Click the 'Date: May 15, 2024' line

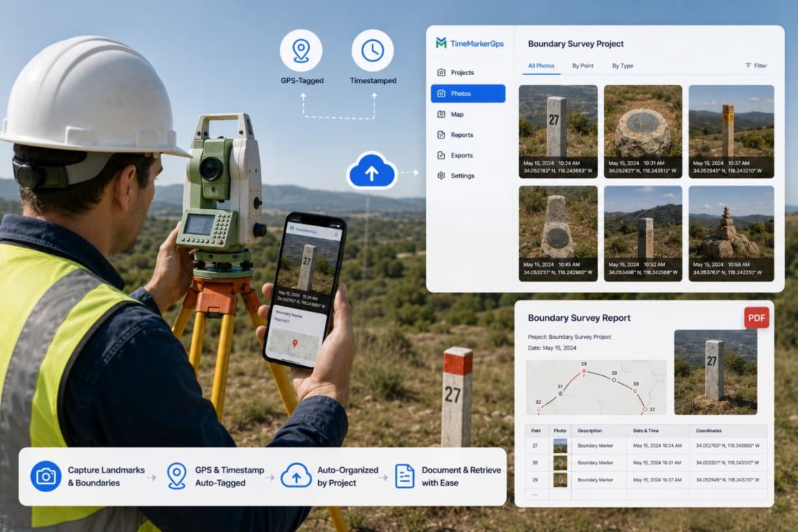[x=552, y=348]
